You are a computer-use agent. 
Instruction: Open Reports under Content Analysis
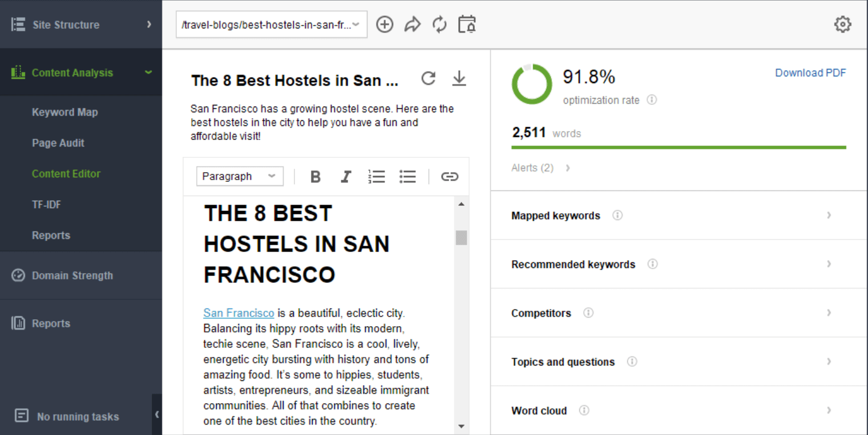pyautogui.click(x=51, y=235)
